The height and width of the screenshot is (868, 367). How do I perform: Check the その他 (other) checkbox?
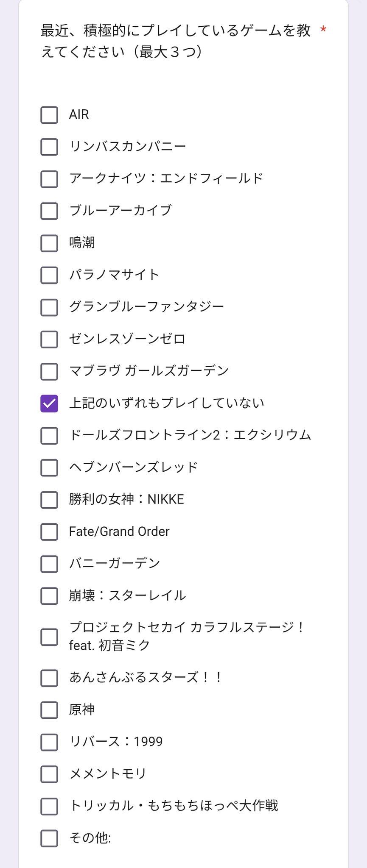click(49, 838)
